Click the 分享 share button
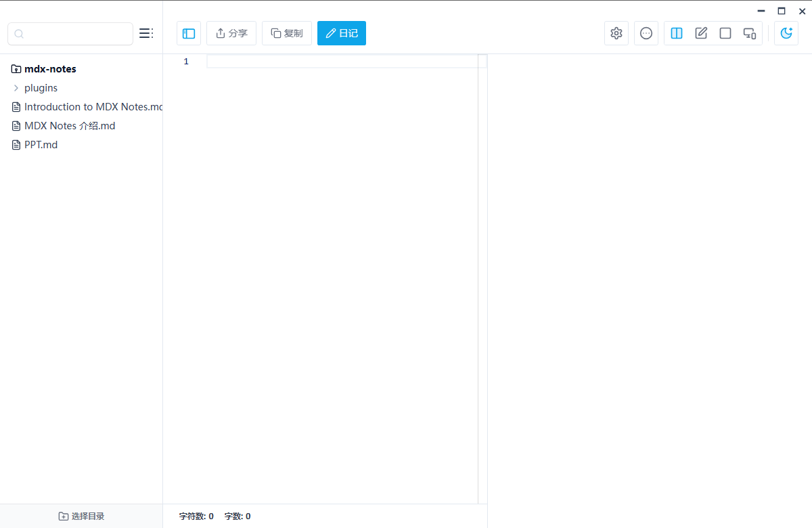This screenshot has height=528, width=812. tap(231, 32)
